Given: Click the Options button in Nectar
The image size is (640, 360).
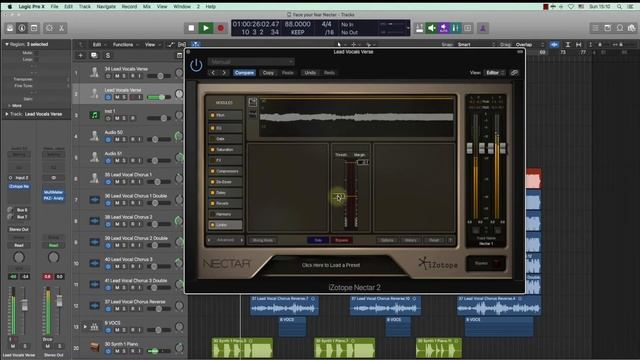Looking at the screenshot, I should [x=387, y=240].
